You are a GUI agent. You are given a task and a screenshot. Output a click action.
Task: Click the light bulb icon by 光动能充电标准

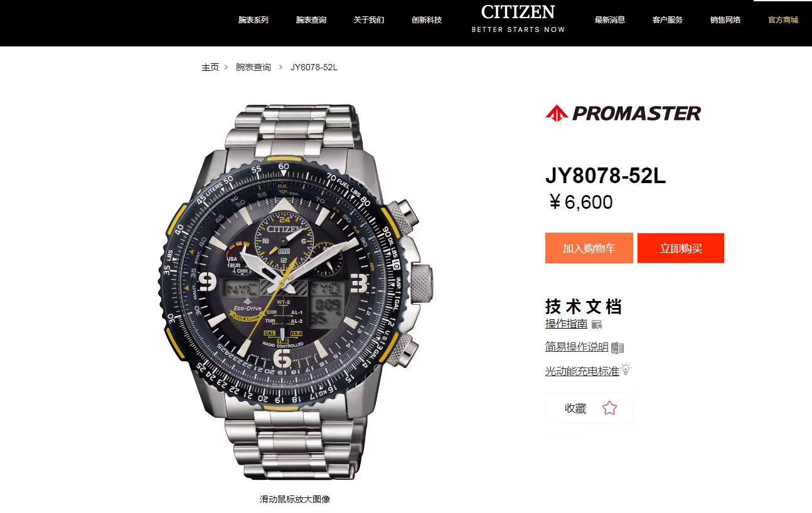tap(626, 369)
